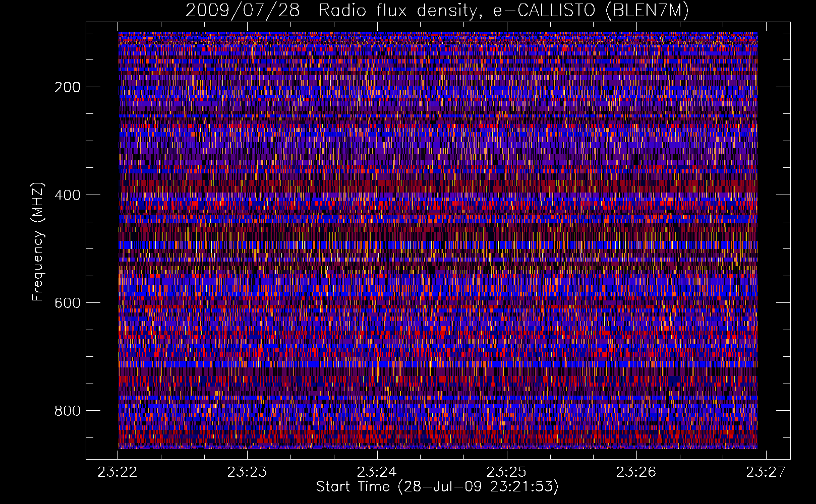Click the '23:22' time tick label
This screenshot has height=504, width=816.
[x=118, y=472]
